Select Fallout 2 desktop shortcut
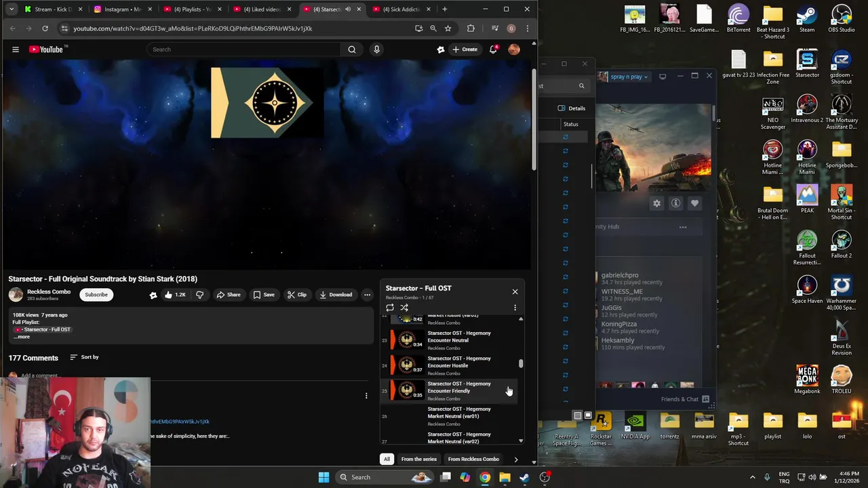The image size is (868, 488). coord(842,244)
